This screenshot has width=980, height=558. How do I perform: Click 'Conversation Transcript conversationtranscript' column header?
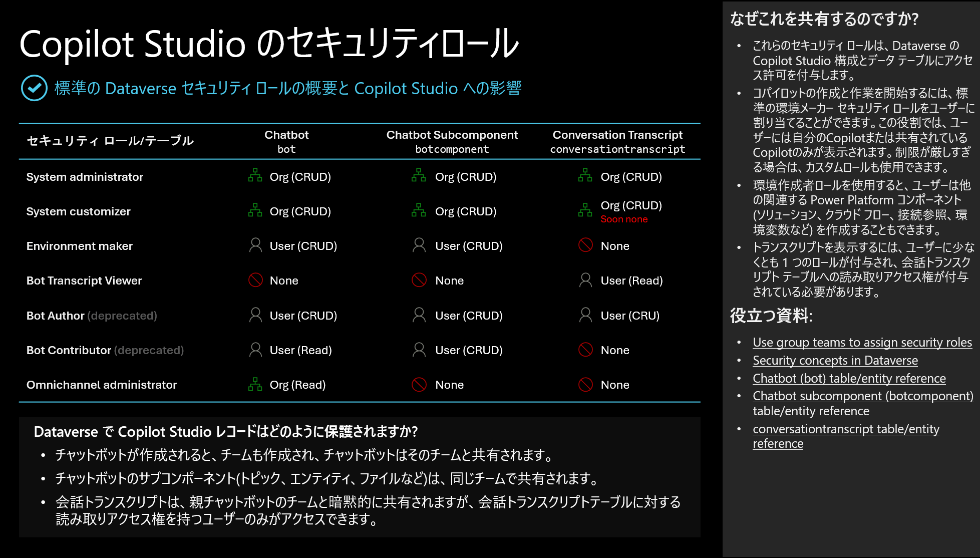617,142
